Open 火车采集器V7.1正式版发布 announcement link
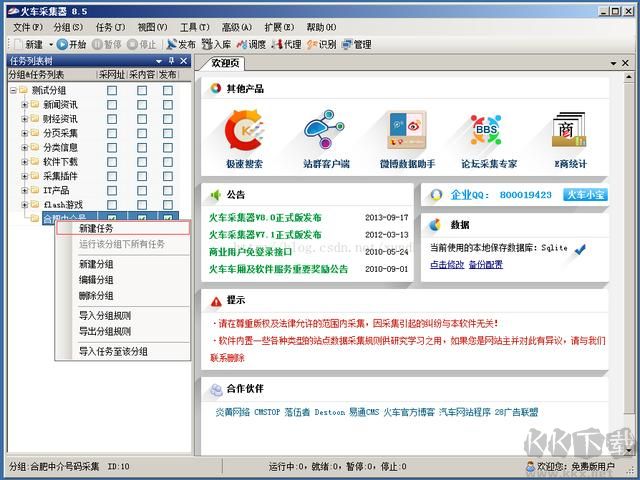640x480 pixels. point(265,235)
